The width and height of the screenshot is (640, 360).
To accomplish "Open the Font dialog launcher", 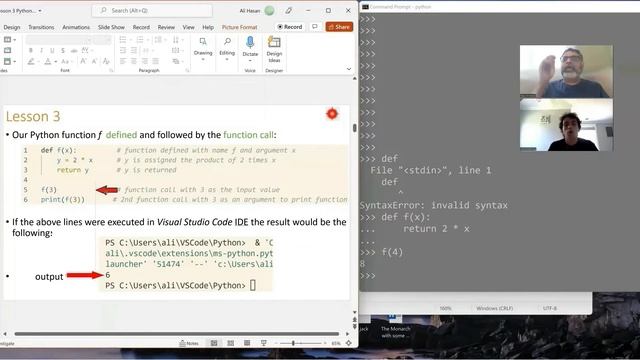I will (x=111, y=71).
